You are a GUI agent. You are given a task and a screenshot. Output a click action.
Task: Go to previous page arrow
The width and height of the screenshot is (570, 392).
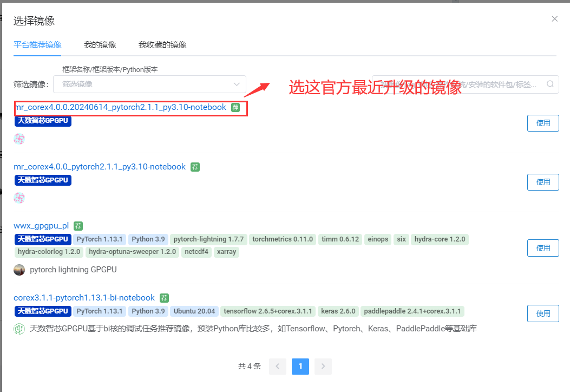point(278,366)
